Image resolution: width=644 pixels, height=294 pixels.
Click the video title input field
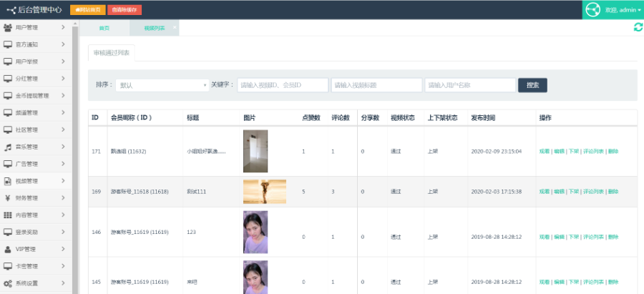click(x=376, y=85)
